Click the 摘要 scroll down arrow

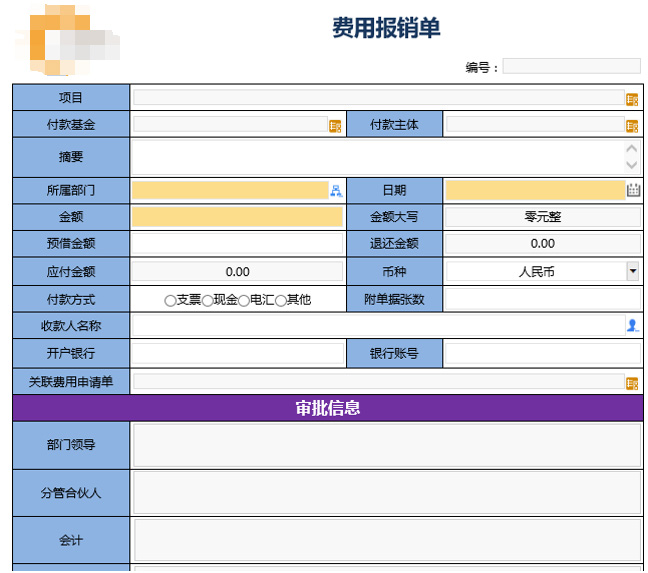(x=631, y=165)
